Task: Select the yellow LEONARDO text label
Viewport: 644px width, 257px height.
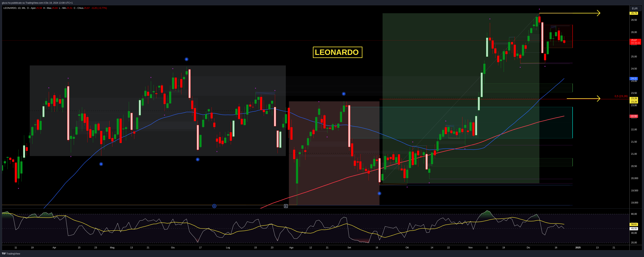Action: tap(337, 52)
